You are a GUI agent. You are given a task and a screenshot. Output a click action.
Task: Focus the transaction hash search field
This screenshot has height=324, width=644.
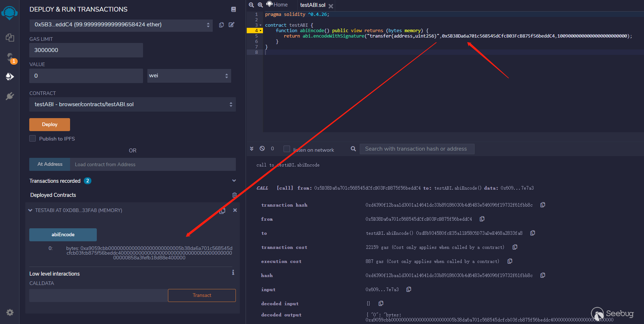pos(417,149)
